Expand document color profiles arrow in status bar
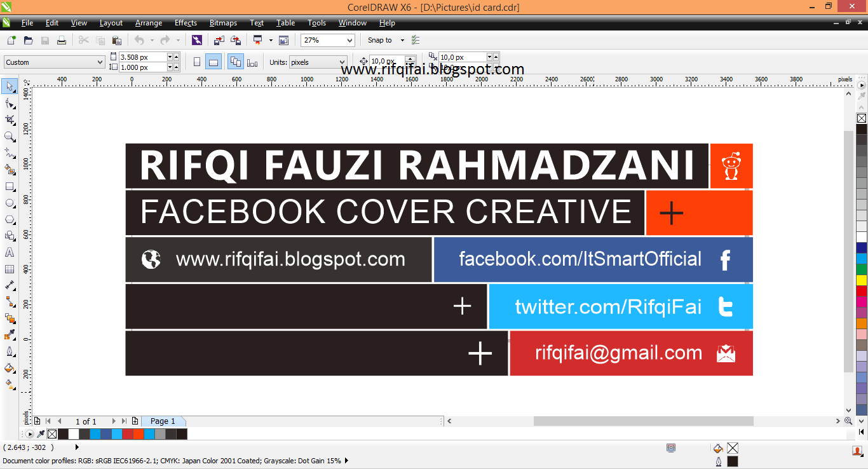Viewport: 868px width, 469px height. point(346,461)
